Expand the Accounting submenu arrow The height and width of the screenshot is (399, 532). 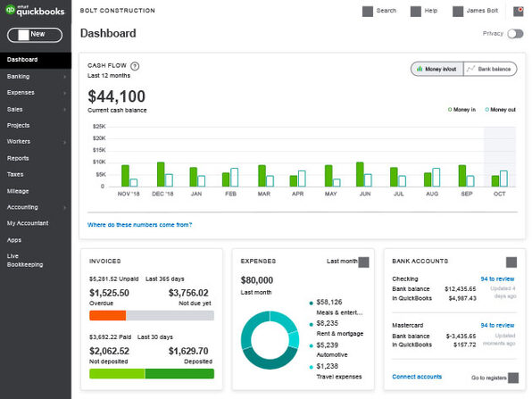[x=64, y=208]
